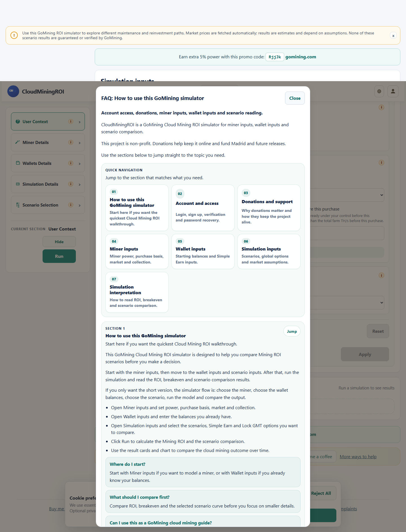The width and height of the screenshot is (406, 532).
Task: Jump to card 03 Donations and support
Action: tap(269, 208)
